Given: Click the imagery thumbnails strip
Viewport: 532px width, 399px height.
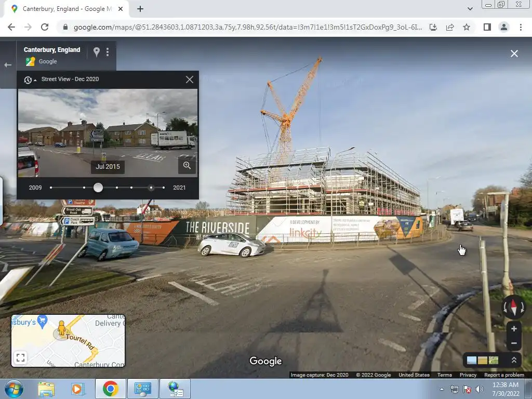Looking at the screenshot, I should click(483, 360).
